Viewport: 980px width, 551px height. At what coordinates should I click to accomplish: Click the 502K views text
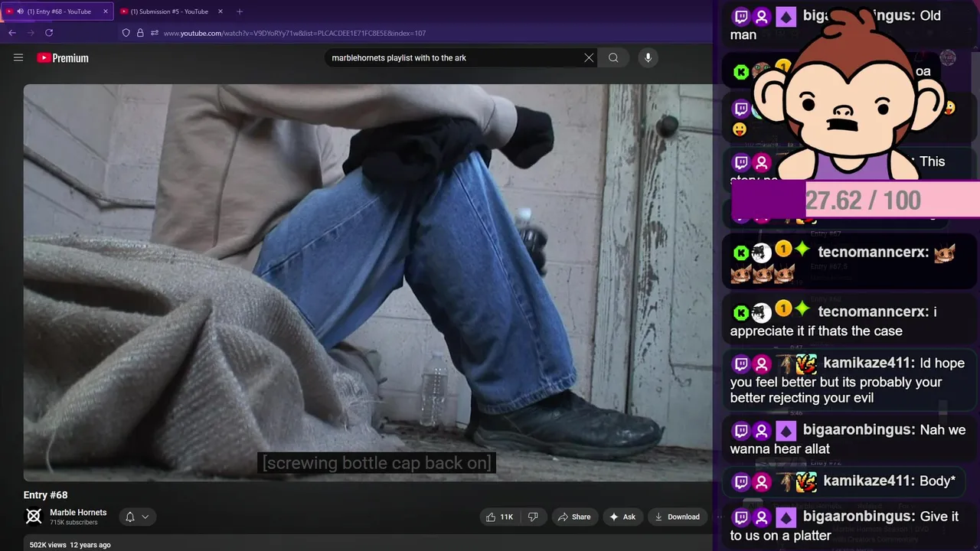(48, 545)
